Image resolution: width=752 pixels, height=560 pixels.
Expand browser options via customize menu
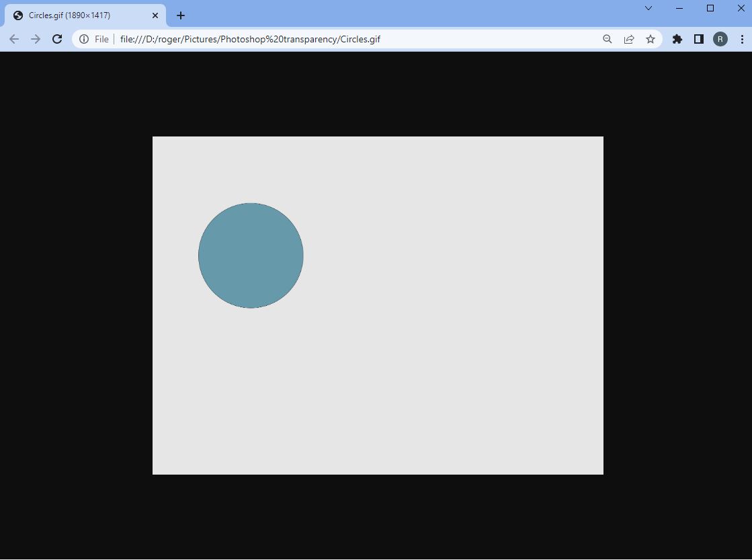(x=743, y=39)
